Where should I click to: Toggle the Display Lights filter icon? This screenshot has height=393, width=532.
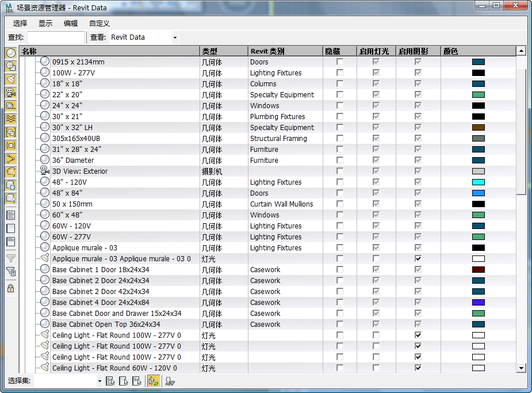click(x=11, y=79)
